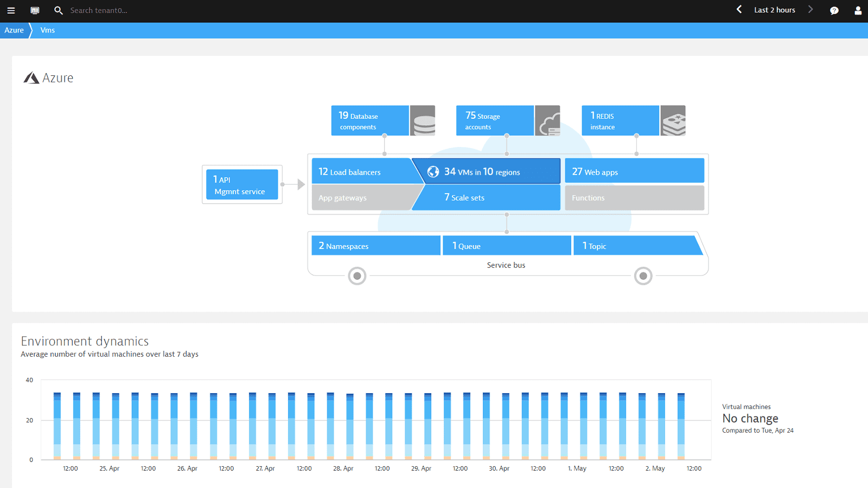Open 1 Queue tile
This screenshot has width=868, height=488.
tap(507, 245)
